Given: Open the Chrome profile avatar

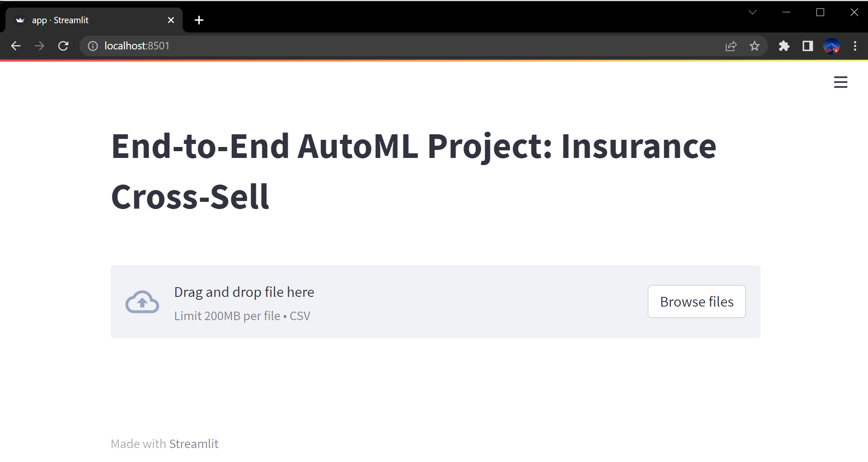Looking at the screenshot, I should point(831,46).
